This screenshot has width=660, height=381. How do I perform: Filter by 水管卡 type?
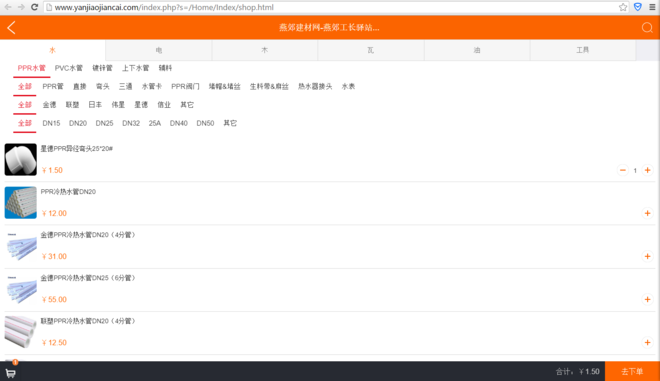[x=152, y=86]
